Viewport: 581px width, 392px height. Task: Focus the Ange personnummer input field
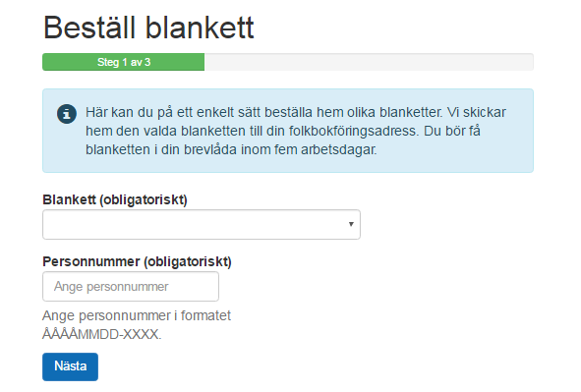(131, 287)
